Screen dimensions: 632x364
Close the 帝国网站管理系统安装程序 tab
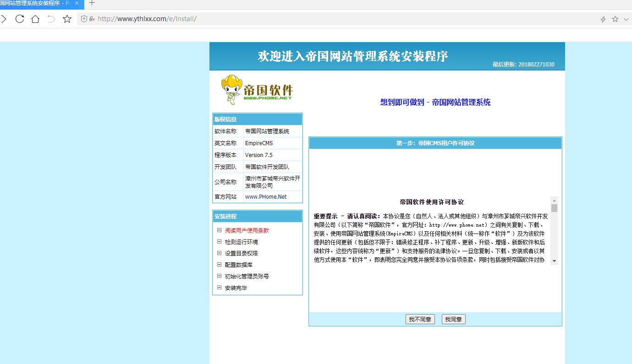[x=77, y=3]
